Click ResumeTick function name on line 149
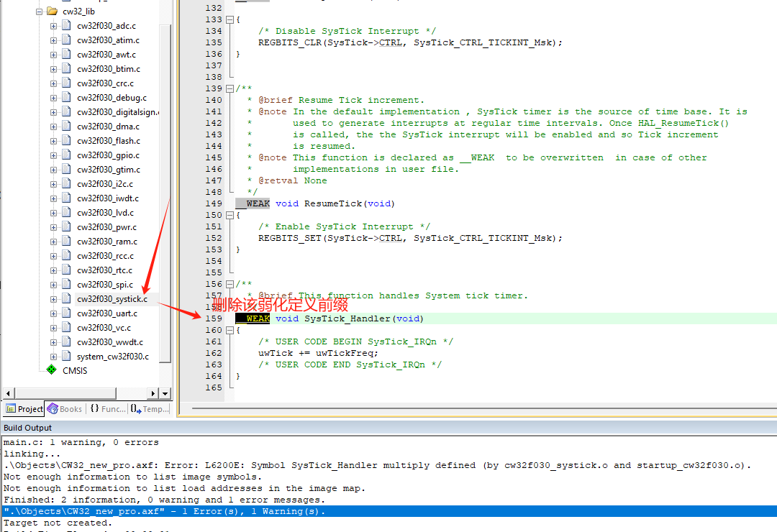The image size is (777, 532). (333, 203)
